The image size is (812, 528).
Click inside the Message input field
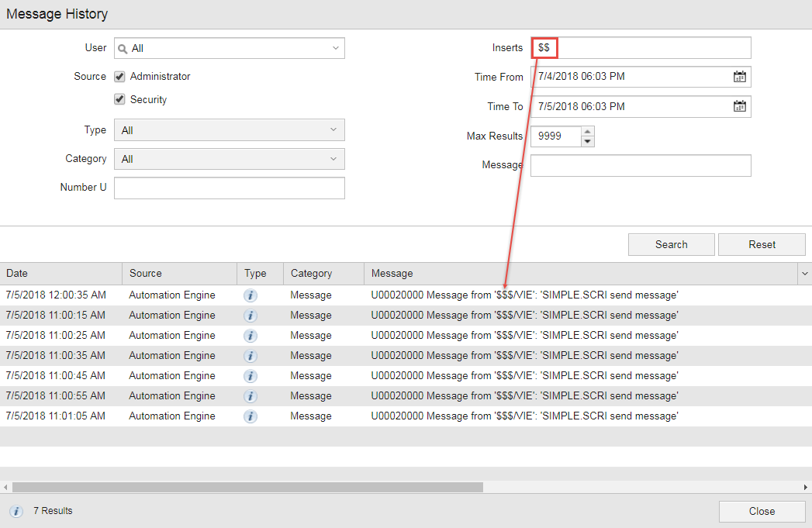[641, 165]
